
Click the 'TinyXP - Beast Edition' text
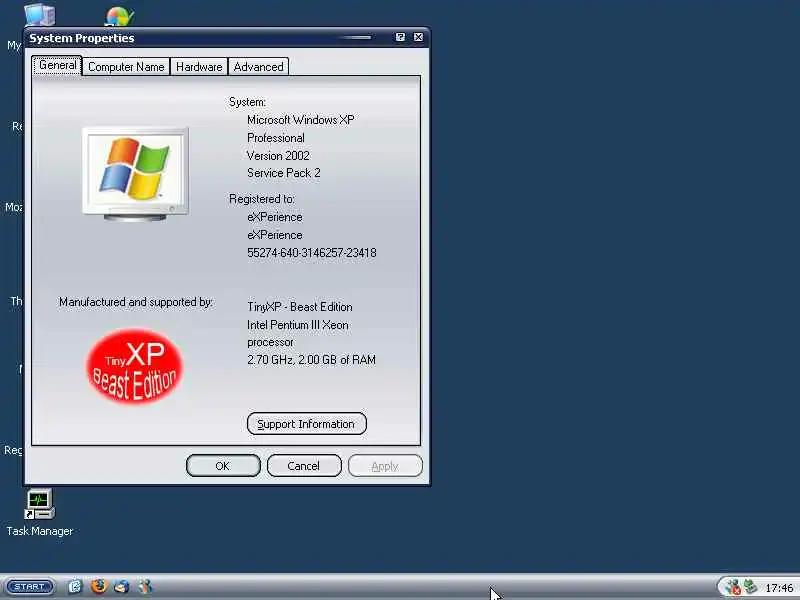(300, 307)
